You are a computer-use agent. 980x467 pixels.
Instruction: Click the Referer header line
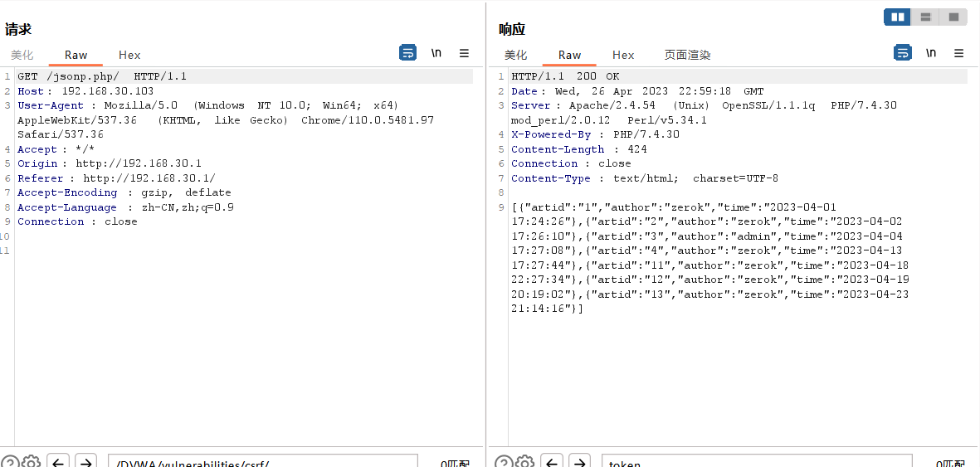(x=116, y=178)
